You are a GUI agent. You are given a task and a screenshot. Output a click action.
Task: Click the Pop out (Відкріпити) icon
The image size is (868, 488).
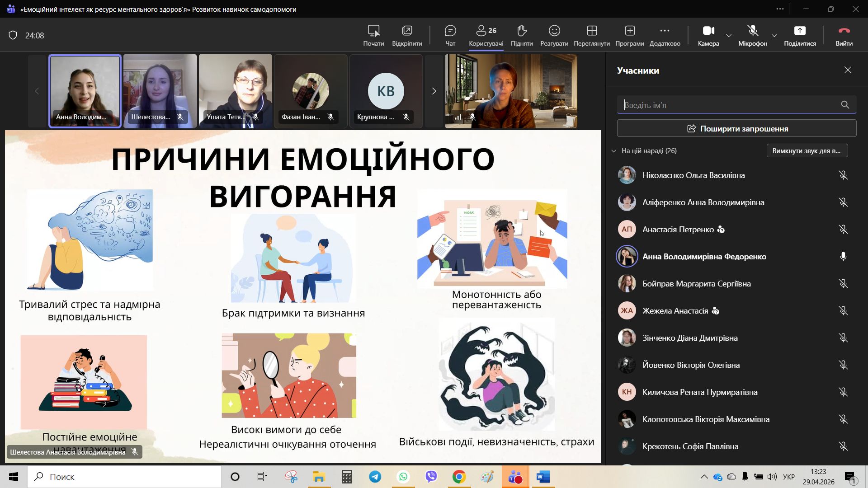pos(407,31)
